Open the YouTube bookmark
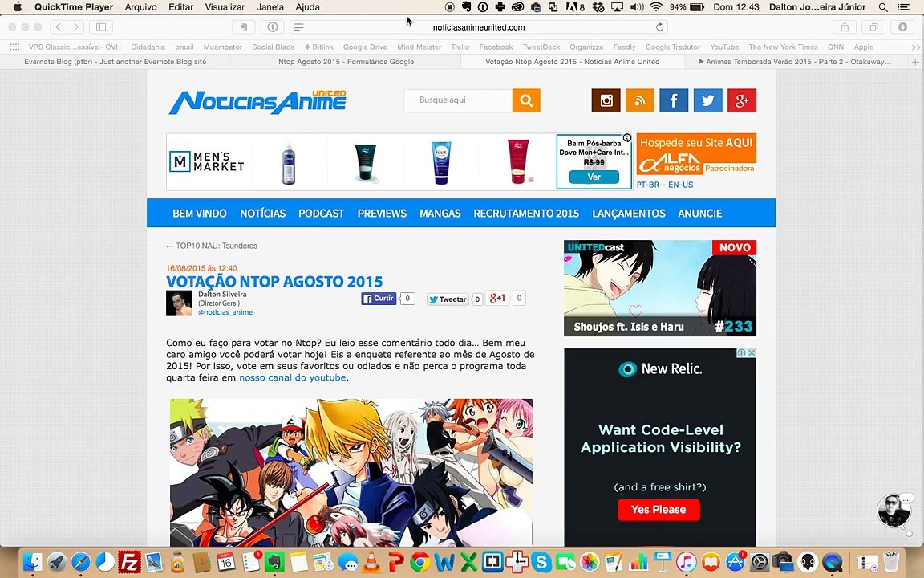The width and height of the screenshot is (924, 578). click(x=724, y=47)
